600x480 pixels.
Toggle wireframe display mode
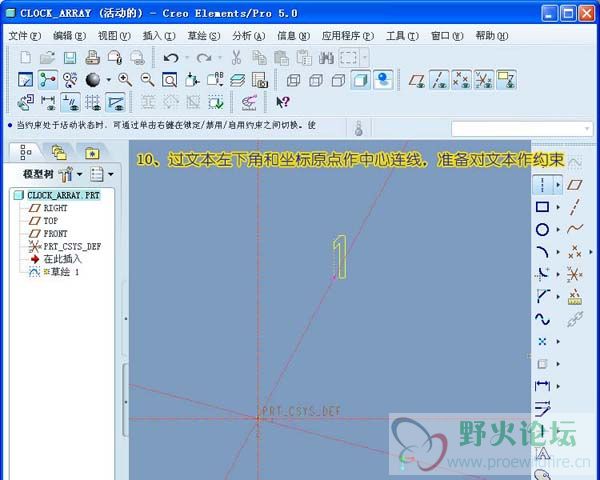293,80
